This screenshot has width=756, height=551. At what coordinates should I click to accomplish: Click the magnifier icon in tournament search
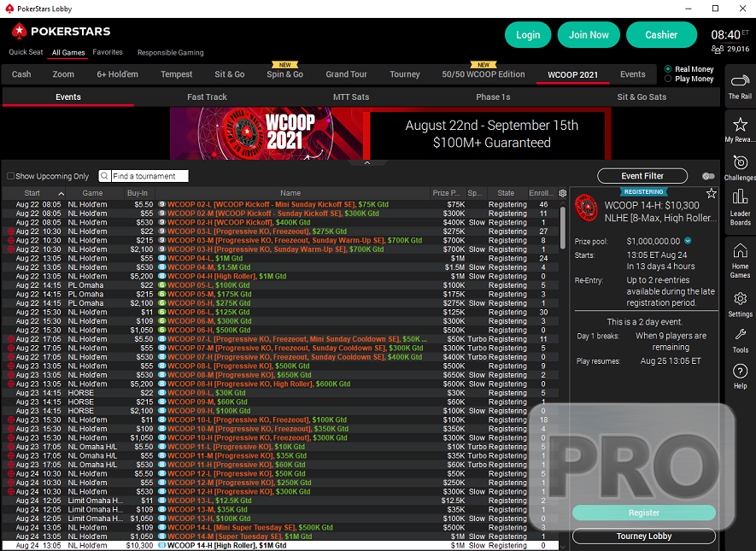pos(104,176)
